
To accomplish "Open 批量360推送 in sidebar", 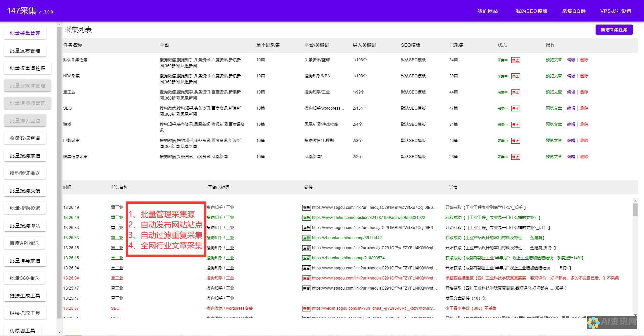I will tap(25, 278).
